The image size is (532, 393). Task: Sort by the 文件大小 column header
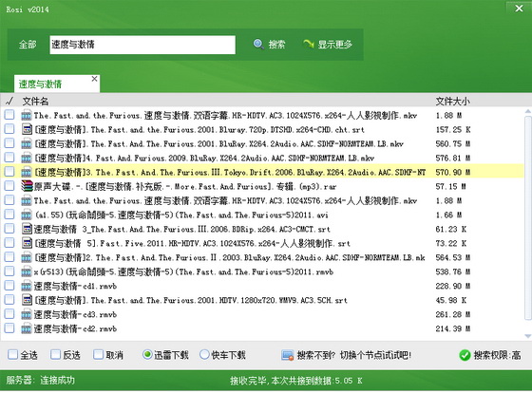tap(452, 101)
